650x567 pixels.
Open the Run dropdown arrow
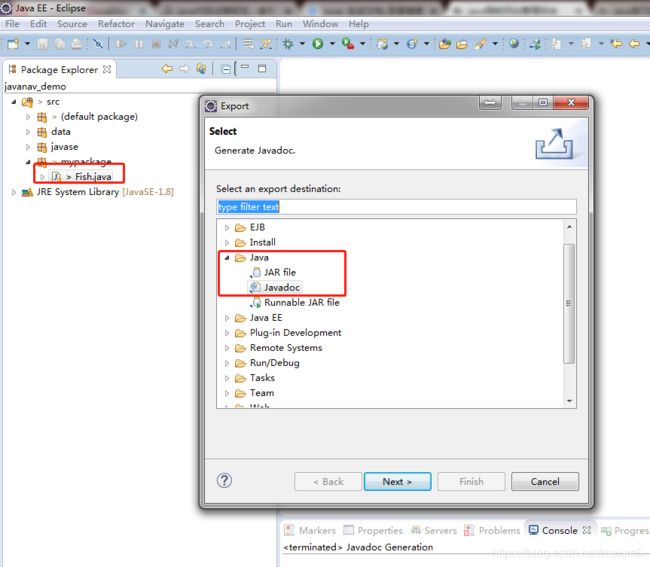pyautogui.click(x=332, y=44)
